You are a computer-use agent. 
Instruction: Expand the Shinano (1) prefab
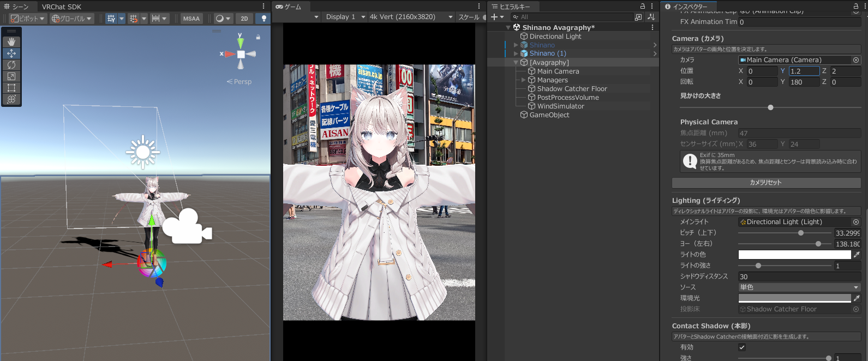[x=516, y=53]
